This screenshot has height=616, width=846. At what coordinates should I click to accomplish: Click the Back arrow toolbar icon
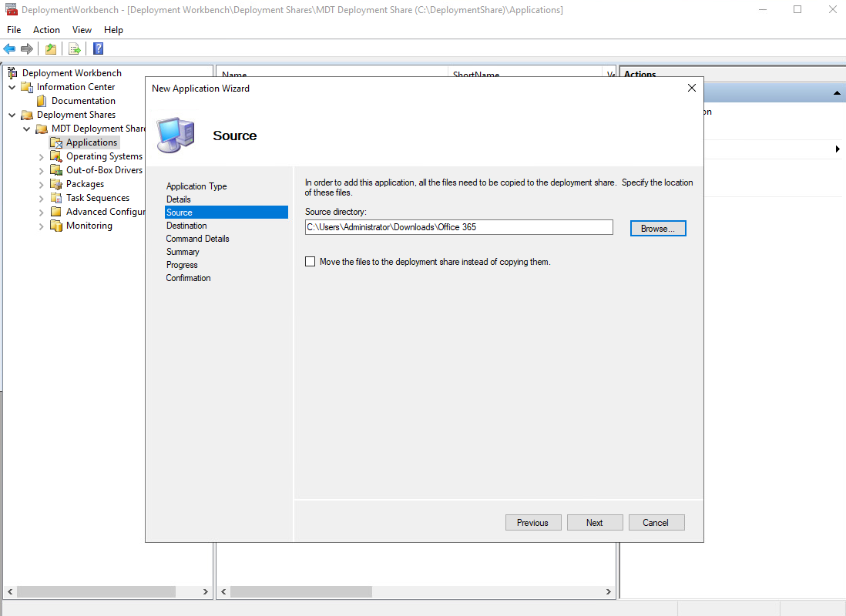pos(9,49)
